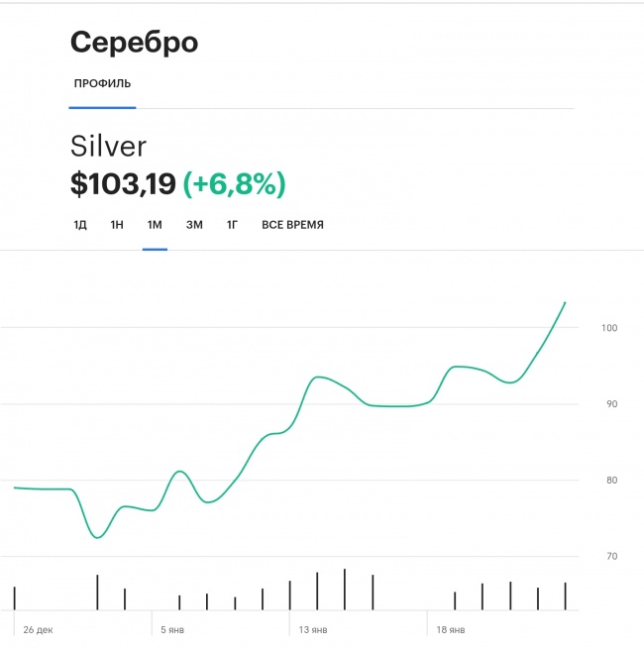644x650 pixels.
Task: Show the 1Г yearly range
Action: (232, 225)
